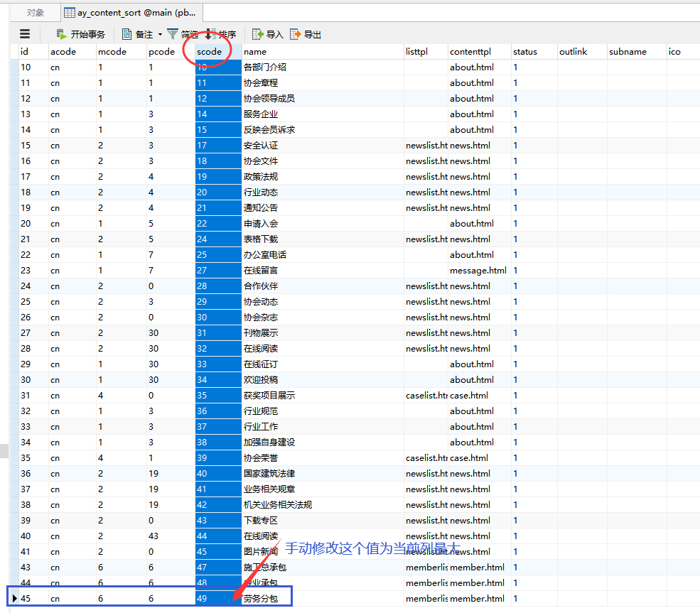Expand the 备注 dropdown arrow
Image resolution: width=700 pixels, height=613 pixels.
(x=160, y=35)
